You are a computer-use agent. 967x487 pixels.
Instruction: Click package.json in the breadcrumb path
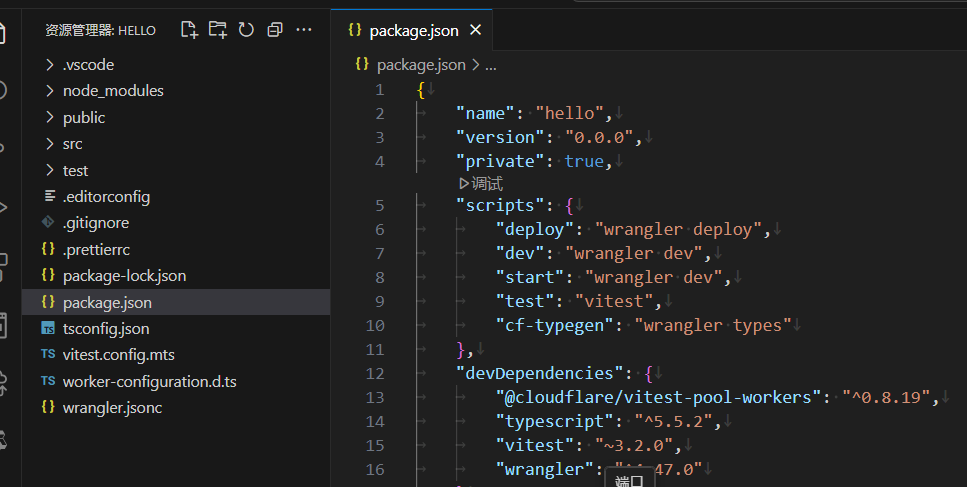click(x=420, y=65)
